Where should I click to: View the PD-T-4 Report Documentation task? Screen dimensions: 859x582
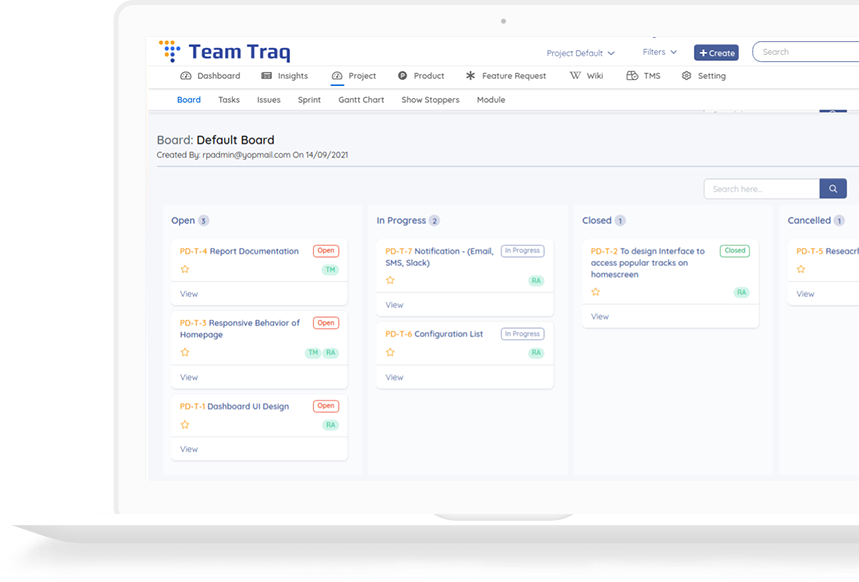coord(189,294)
